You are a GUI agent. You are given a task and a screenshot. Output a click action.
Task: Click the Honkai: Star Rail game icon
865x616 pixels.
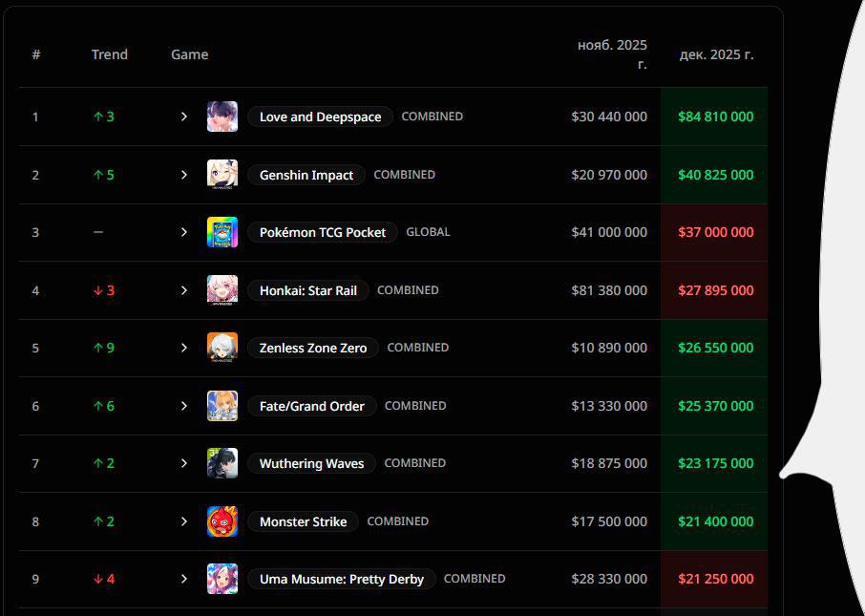tap(222, 290)
